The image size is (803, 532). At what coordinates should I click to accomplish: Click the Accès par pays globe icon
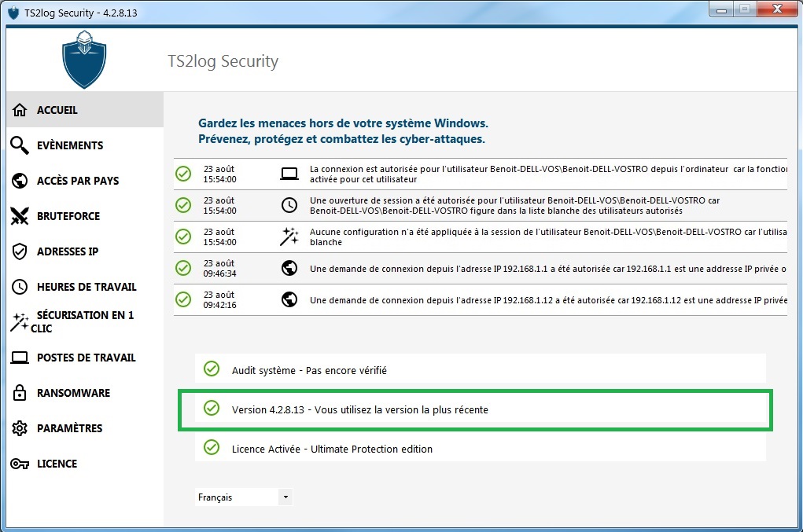click(20, 181)
